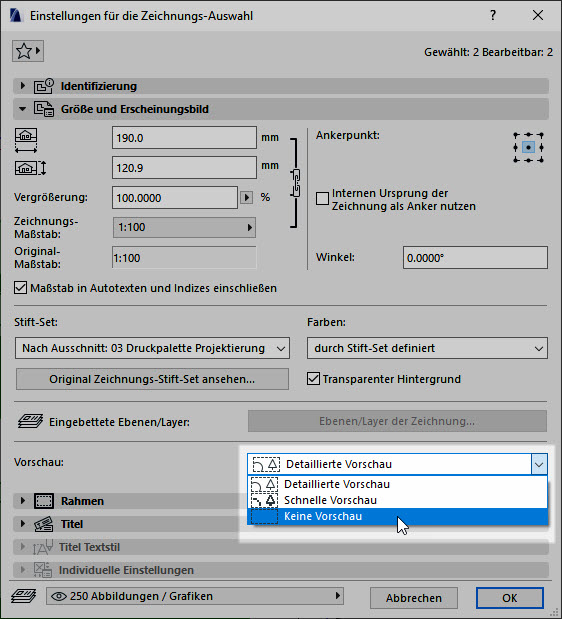This screenshot has width=562, height=619.
Task: Confirm with the OK button
Action: tap(510, 598)
